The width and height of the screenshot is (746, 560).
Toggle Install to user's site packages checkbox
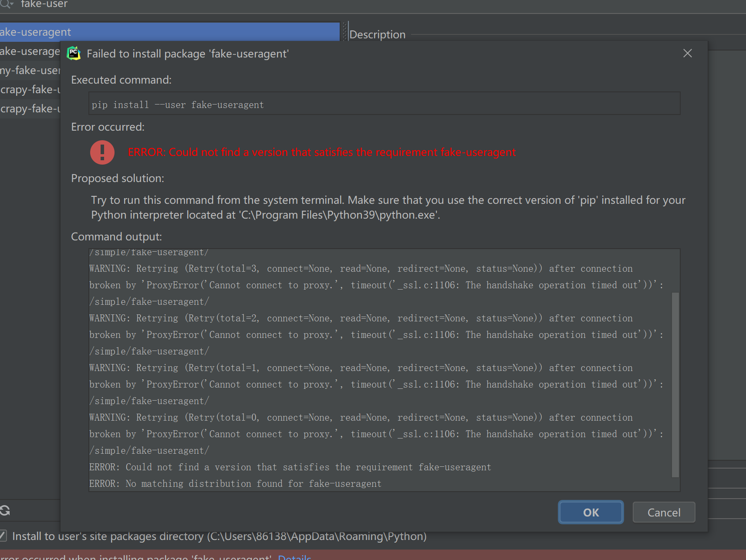click(3, 536)
